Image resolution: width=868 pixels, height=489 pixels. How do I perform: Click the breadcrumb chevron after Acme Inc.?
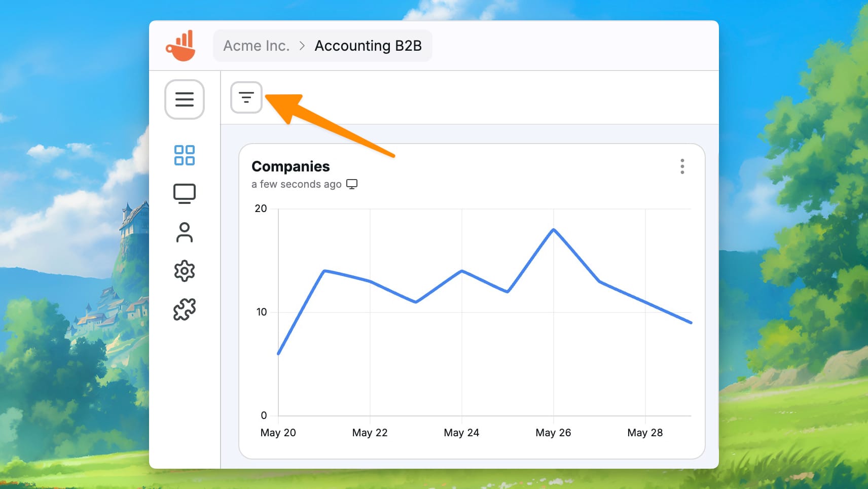302,46
